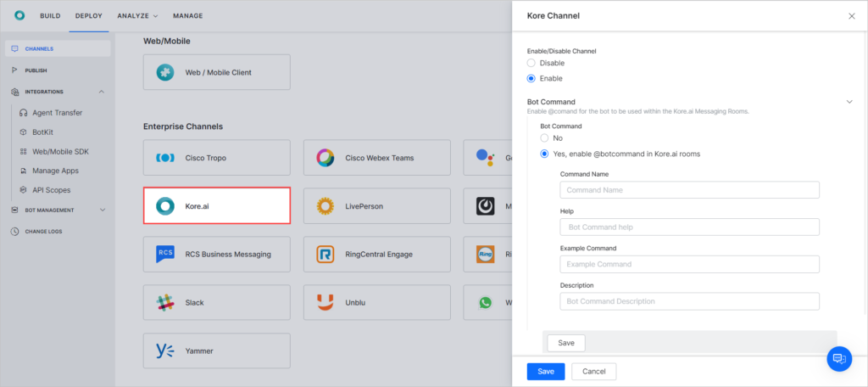Open the Cisco Webex Teams channel icon
This screenshot has height=387, width=868.
(325, 158)
